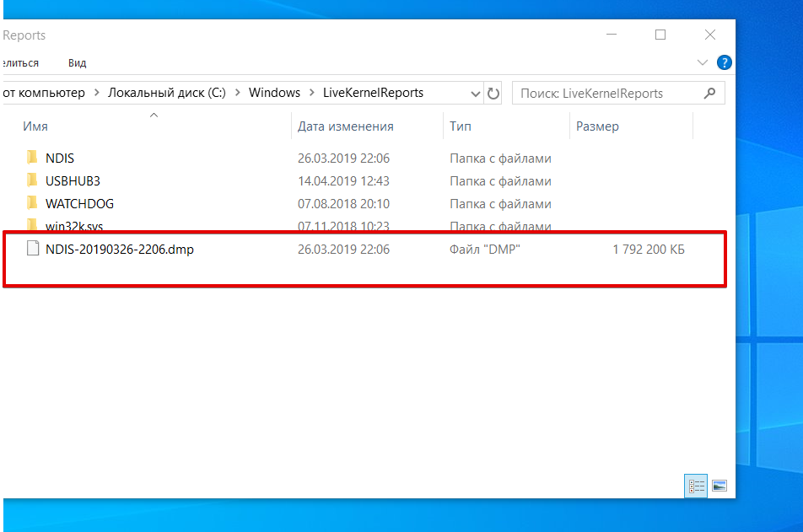Select the USBHUB3 folder icon
803x532 pixels.
(32, 180)
